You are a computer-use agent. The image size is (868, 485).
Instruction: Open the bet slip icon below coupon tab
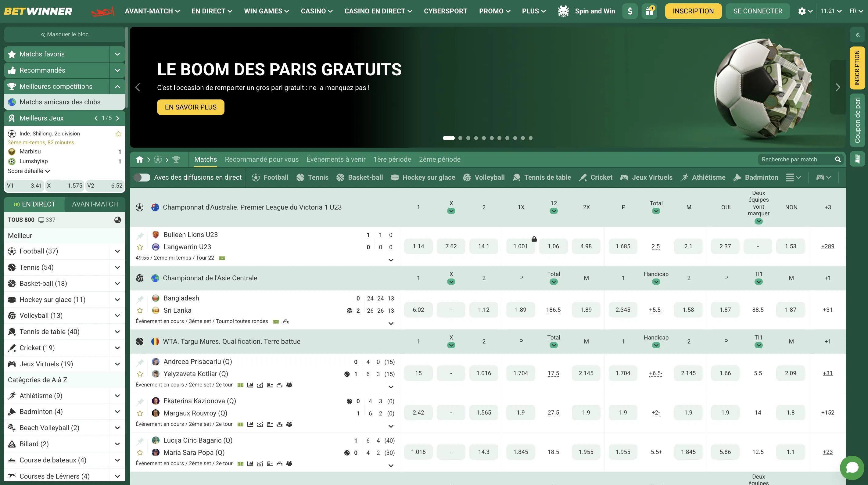857,159
